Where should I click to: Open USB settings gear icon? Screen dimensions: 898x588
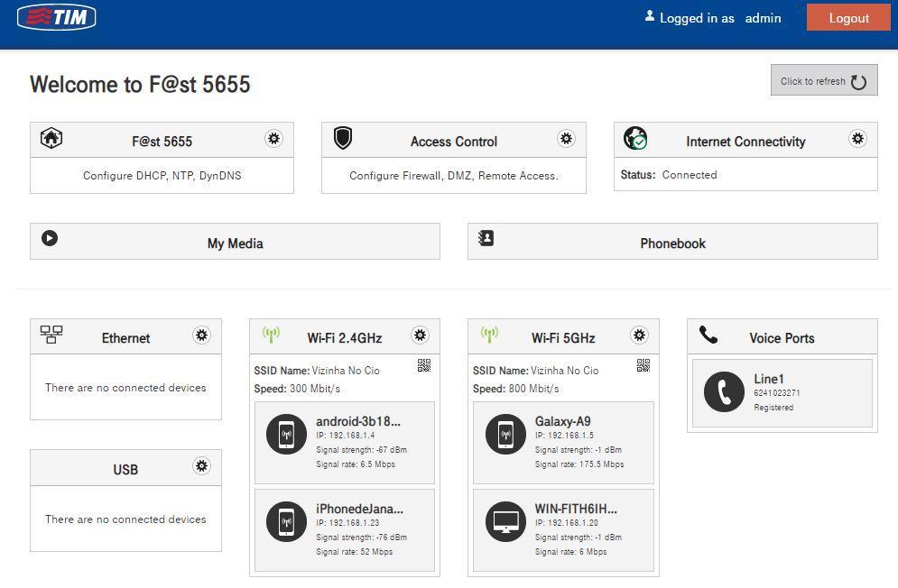(x=201, y=466)
